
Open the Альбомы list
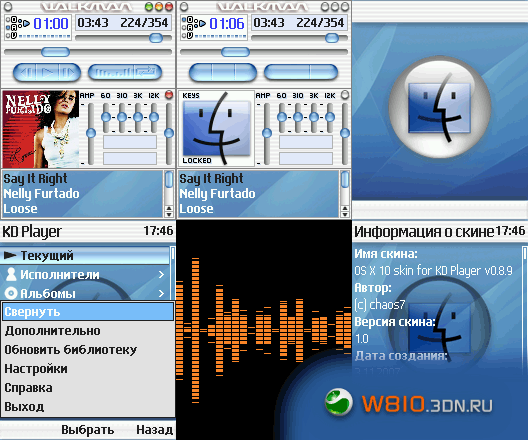coord(85,294)
